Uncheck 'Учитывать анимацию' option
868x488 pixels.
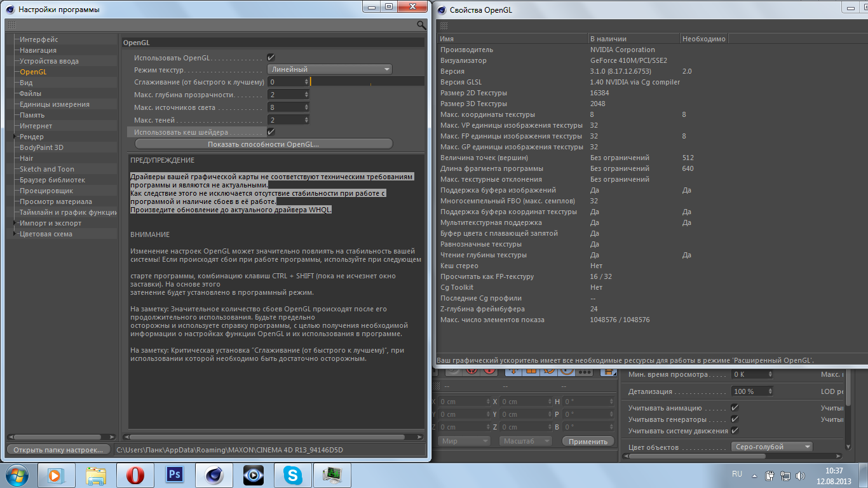[735, 408]
